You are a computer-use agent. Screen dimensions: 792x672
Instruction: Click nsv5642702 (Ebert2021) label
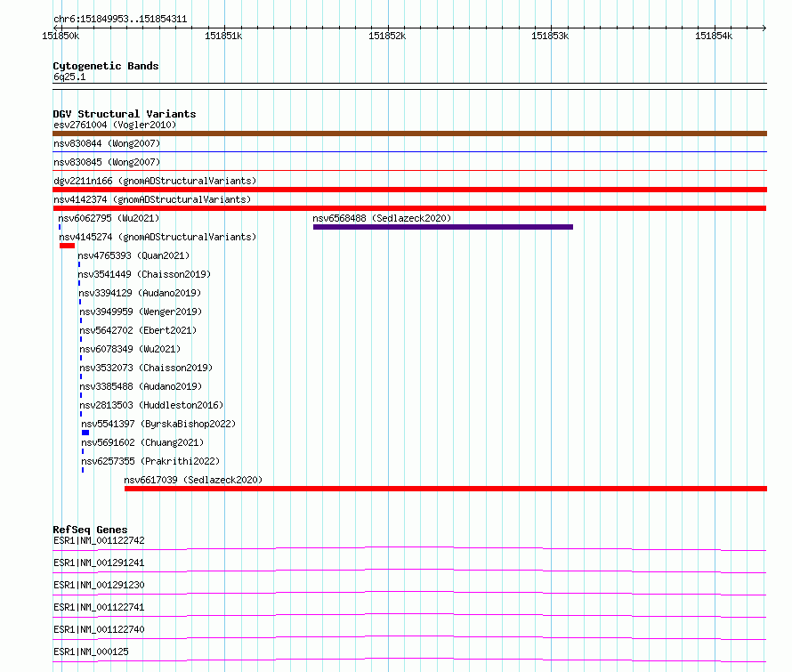coord(138,330)
